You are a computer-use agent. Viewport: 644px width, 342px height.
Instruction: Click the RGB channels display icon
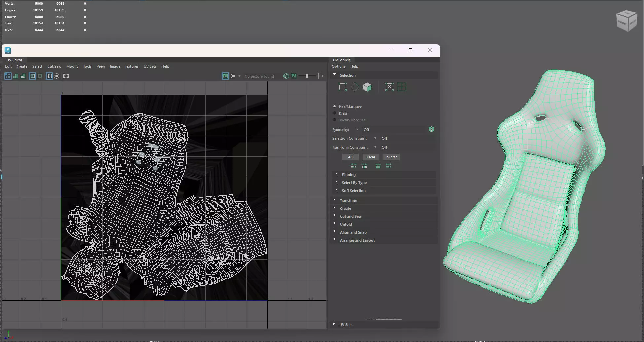coord(286,76)
